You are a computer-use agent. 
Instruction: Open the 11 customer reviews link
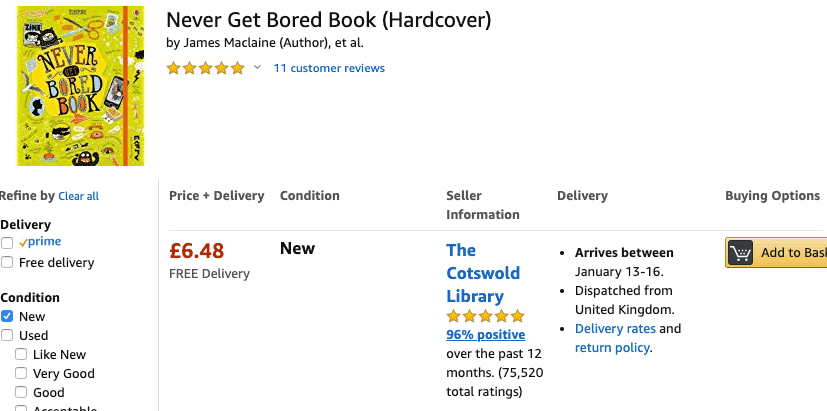pos(329,68)
